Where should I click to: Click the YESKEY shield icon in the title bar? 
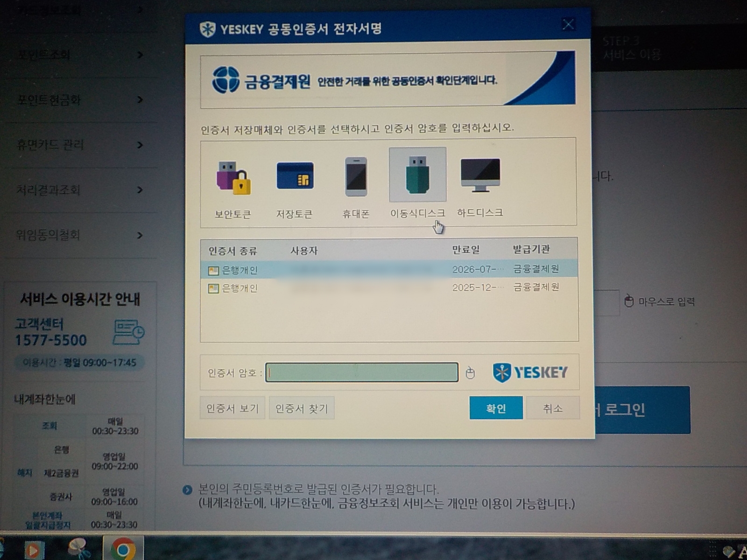(x=207, y=29)
